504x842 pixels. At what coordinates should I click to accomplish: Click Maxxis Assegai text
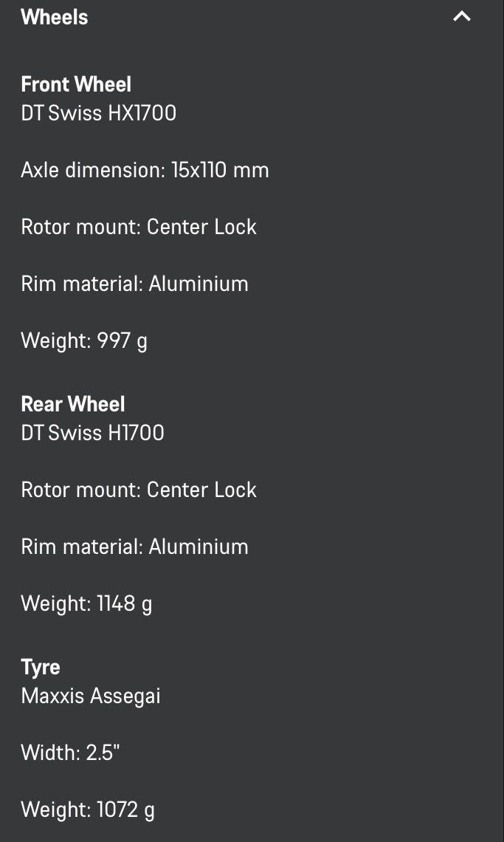click(91, 696)
